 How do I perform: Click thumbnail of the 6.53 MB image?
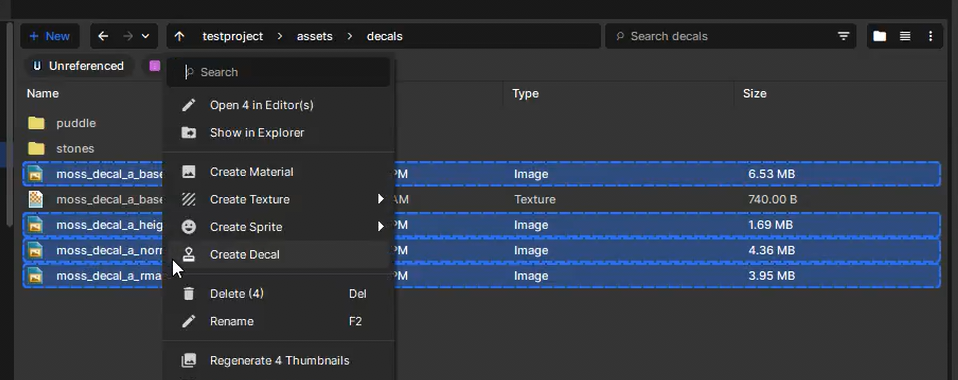tap(36, 174)
